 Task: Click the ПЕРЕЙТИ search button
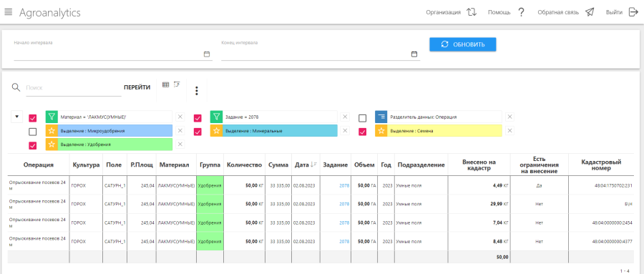pyautogui.click(x=137, y=87)
